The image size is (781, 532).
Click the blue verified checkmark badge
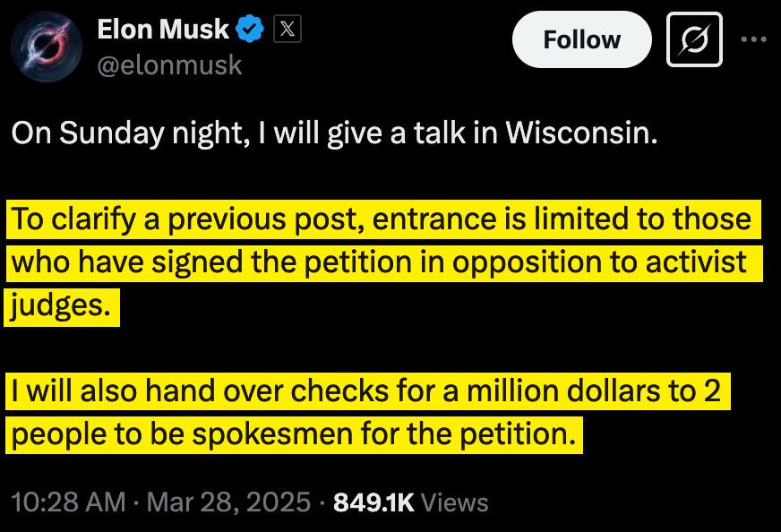coord(250,29)
